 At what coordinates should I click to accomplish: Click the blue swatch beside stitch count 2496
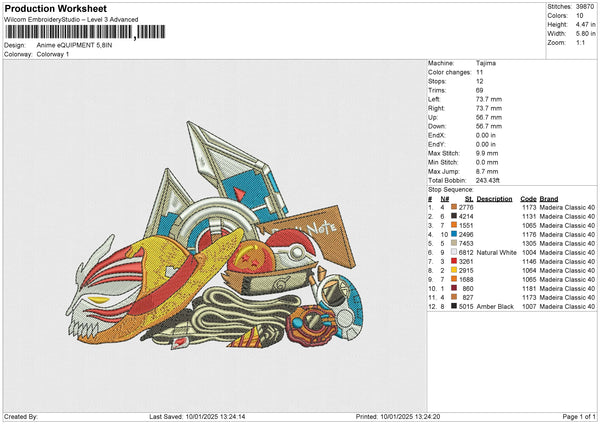[x=454, y=234]
